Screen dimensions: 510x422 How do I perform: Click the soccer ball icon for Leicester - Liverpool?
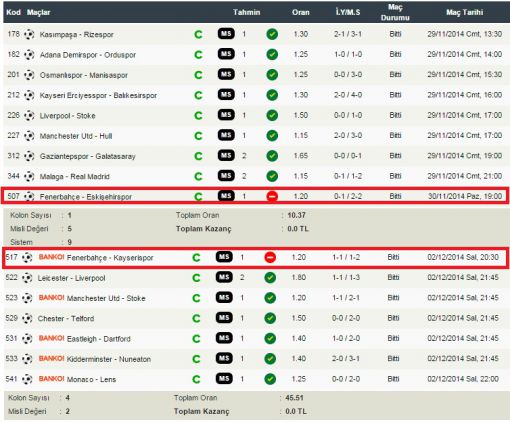coord(27,278)
